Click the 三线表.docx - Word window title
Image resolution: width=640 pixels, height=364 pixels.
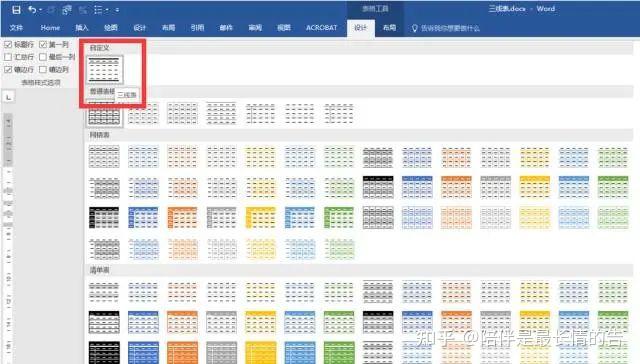[522, 9]
